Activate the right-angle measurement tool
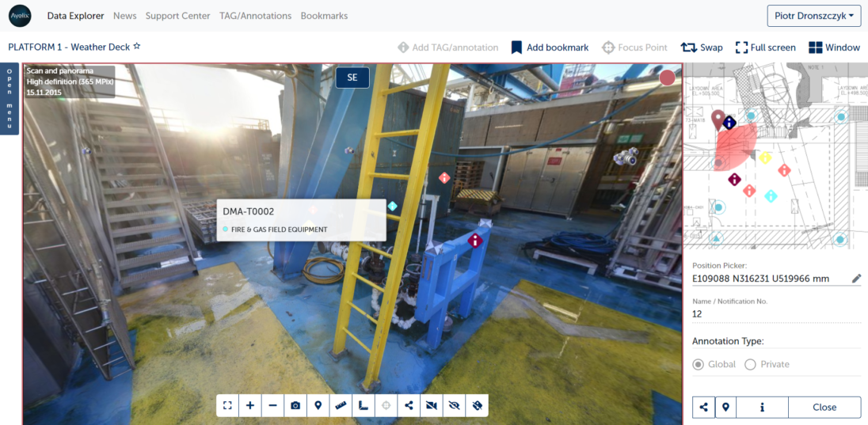The height and width of the screenshot is (425, 868). click(364, 405)
